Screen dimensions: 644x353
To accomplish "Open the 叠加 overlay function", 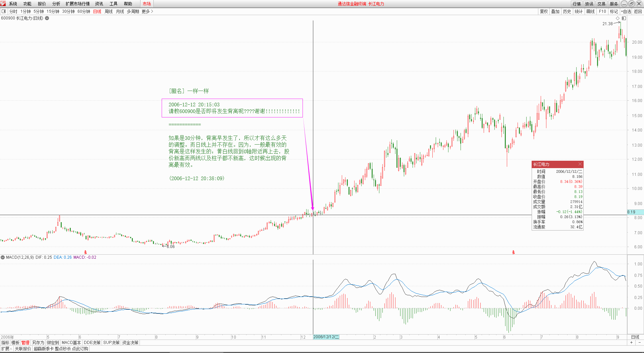I will click(555, 11).
